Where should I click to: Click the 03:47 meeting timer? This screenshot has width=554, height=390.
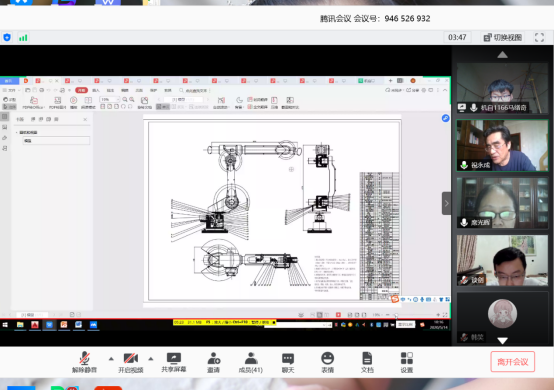[457, 37]
